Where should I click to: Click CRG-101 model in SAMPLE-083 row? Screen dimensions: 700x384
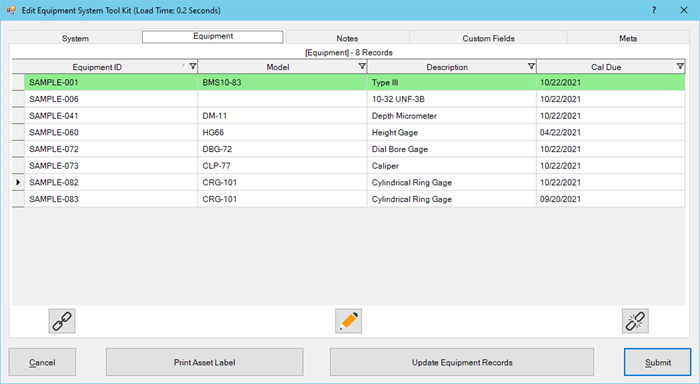[282, 199]
